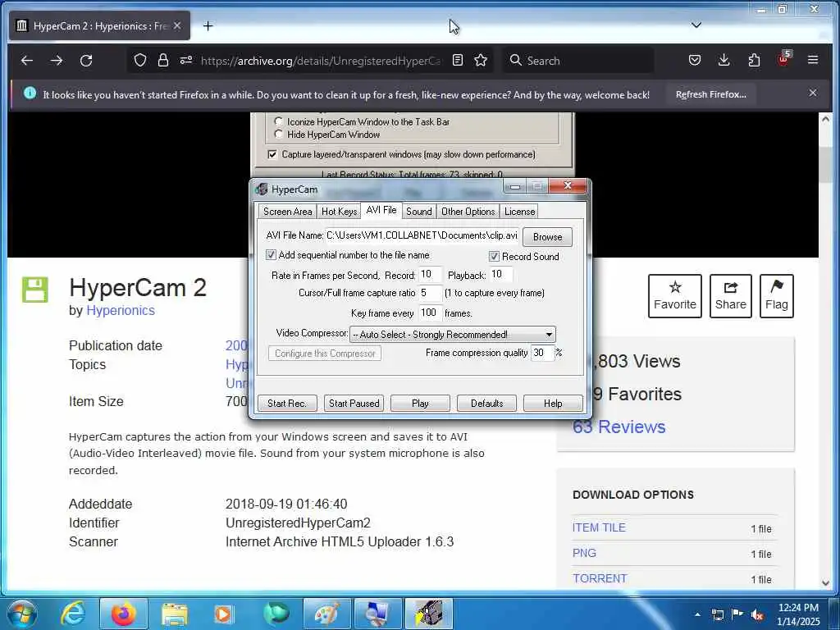This screenshot has height=630, width=840.
Task: Select the AVI File tab
Action: tap(381, 210)
